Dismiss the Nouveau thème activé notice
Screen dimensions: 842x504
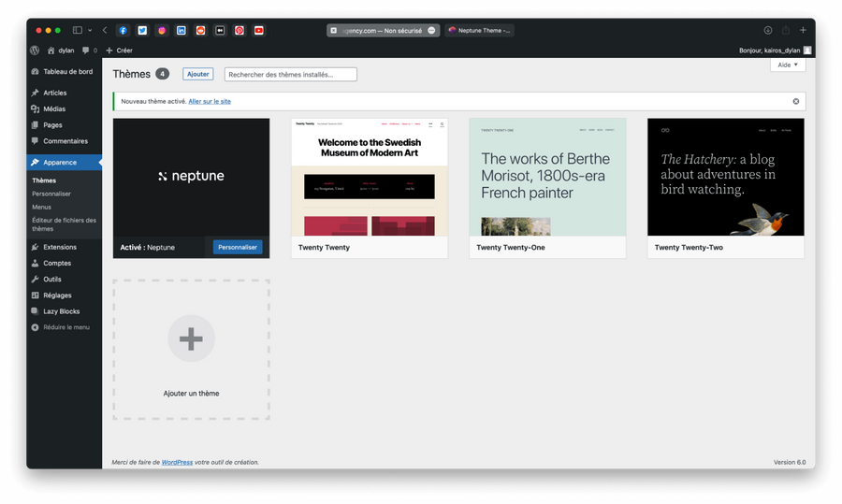click(x=796, y=101)
